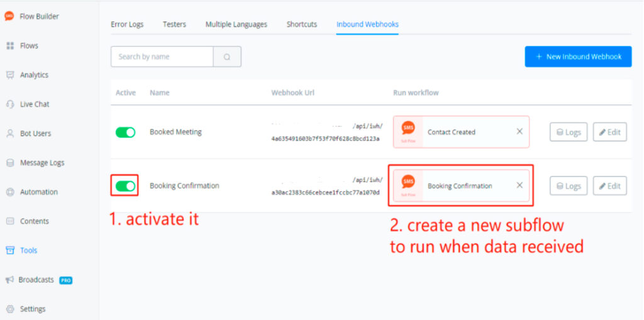Open Flows via its grid icon

point(10,46)
